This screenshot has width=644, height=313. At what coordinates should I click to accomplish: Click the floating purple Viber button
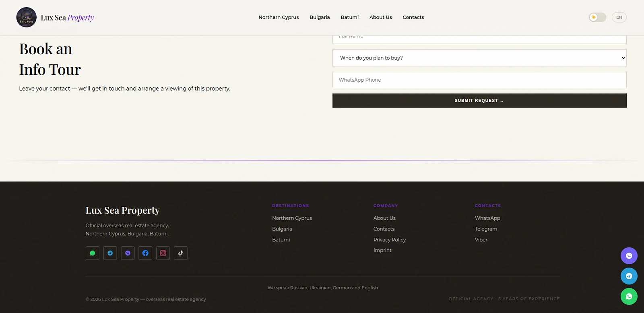pyautogui.click(x=629, y=256)
